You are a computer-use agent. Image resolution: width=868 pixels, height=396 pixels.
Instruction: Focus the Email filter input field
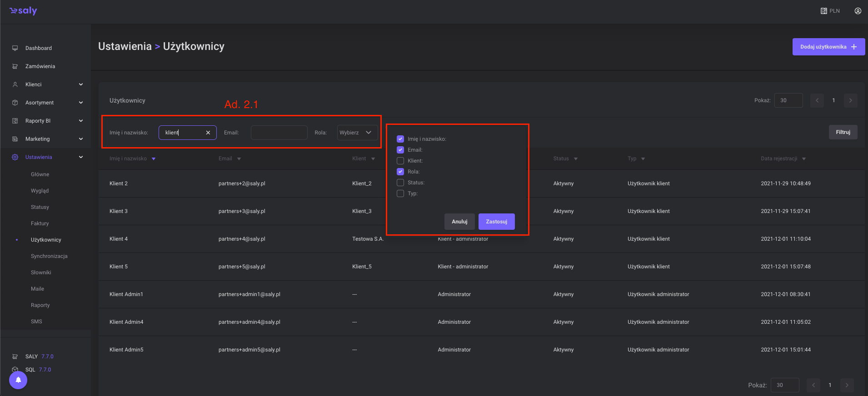pos(279,133)
